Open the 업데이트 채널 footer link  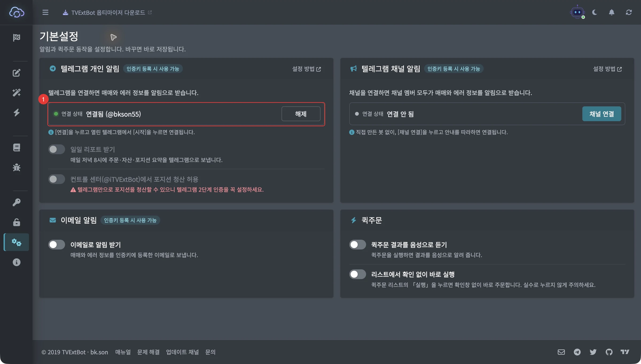[x=182, y=352]
